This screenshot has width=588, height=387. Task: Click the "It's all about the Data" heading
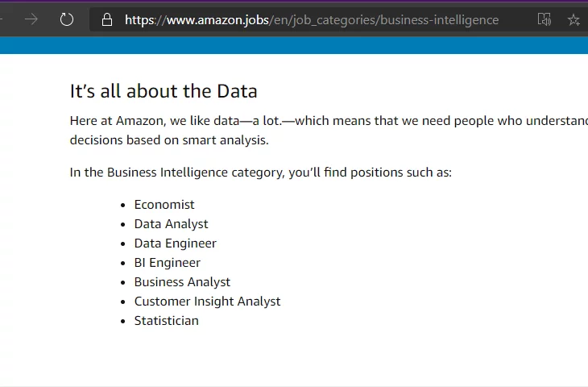(164, 91)
